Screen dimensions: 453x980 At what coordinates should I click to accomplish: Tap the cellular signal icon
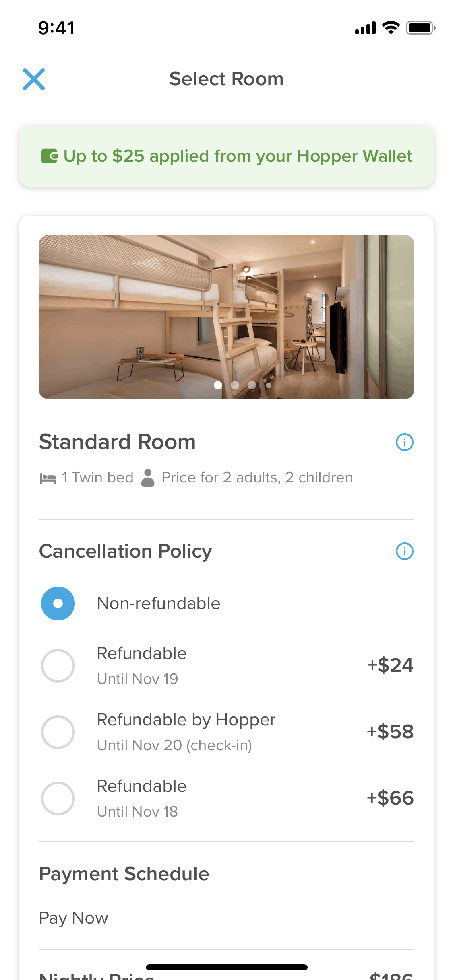365,28
